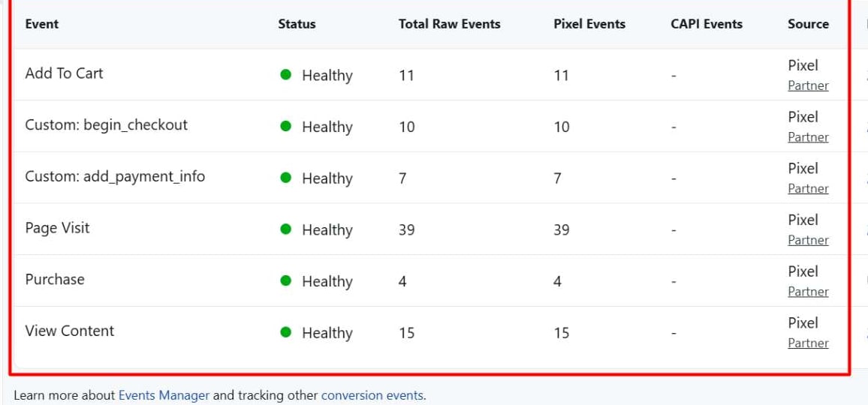
Task: Click Pixel Events value 7 for add_payment_info
Action: point(557,178)
